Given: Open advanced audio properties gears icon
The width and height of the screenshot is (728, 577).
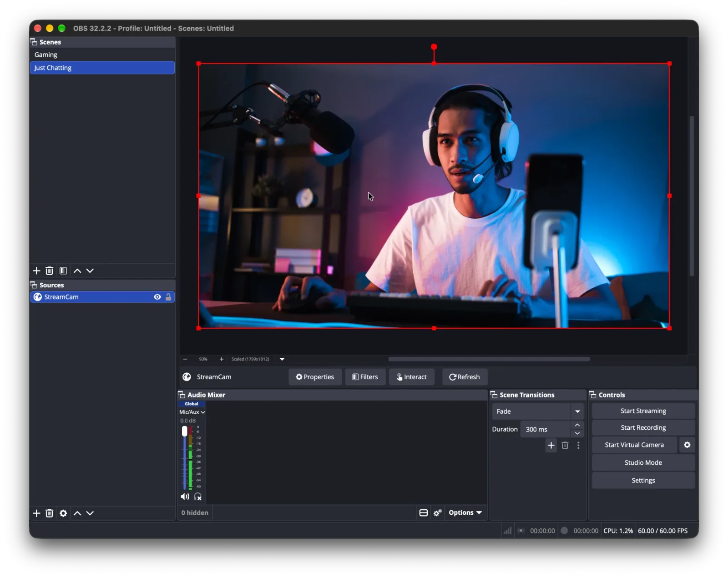Looking at the screenshot, I should 438,513.
